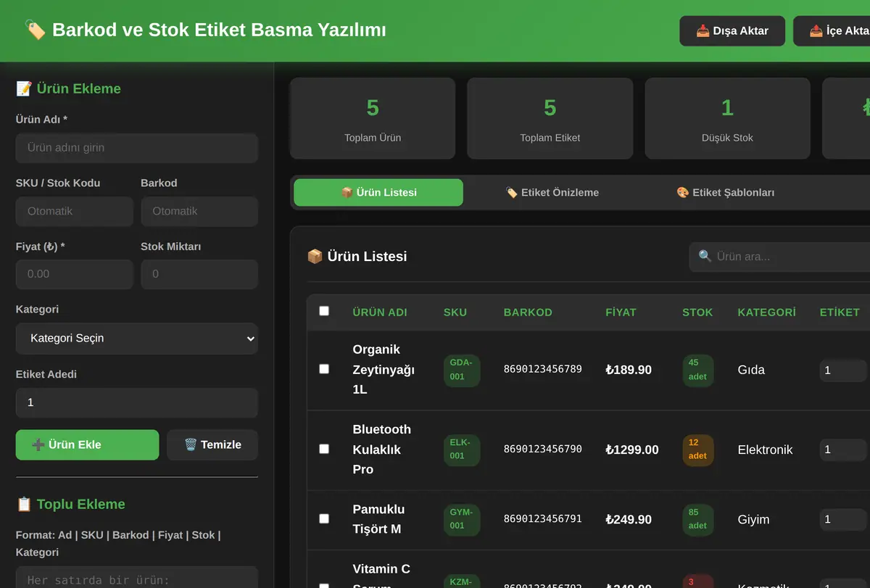Click the ₺1299.00 price cell

[632, 450]
